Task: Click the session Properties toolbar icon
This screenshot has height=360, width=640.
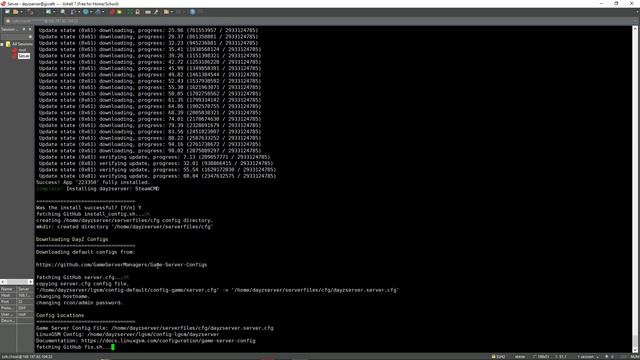Action: click(49, 12)
